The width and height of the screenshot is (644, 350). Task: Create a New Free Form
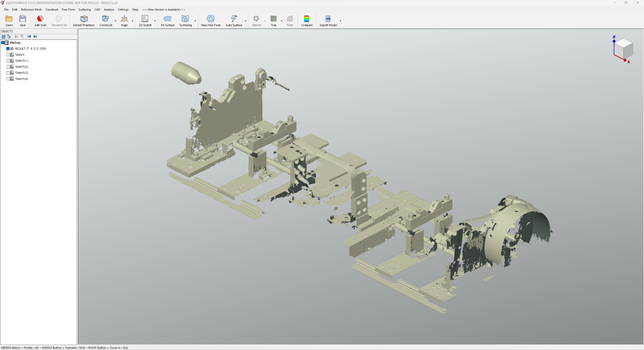(210, 20)
